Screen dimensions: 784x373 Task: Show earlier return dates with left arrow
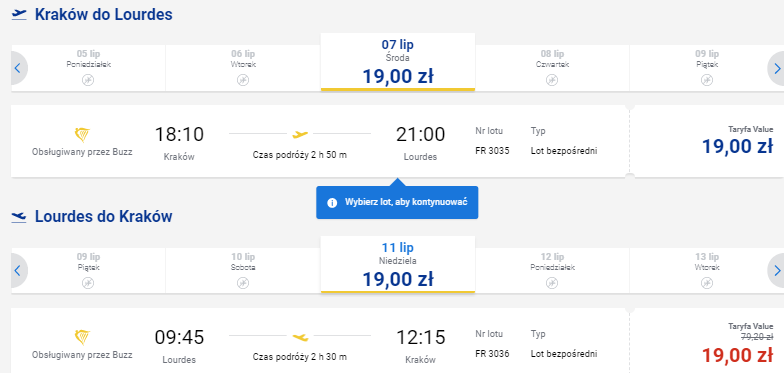tap(18, 270)
